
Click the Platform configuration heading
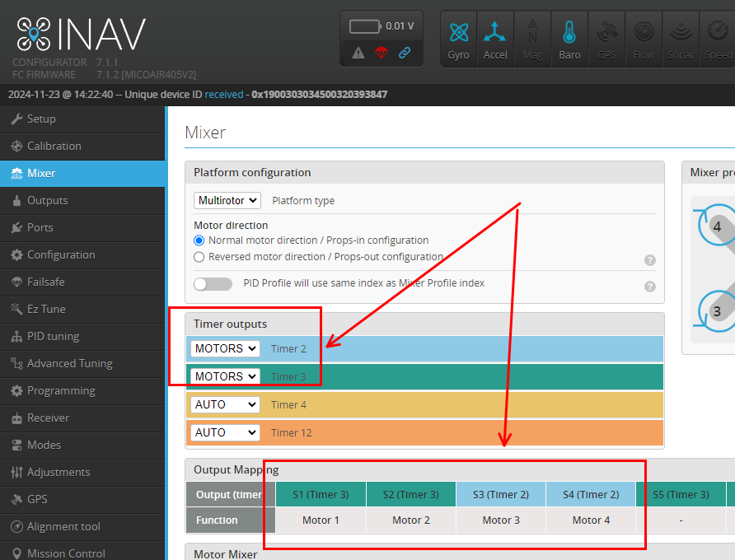pyautogui.click(x=252, y=172)
